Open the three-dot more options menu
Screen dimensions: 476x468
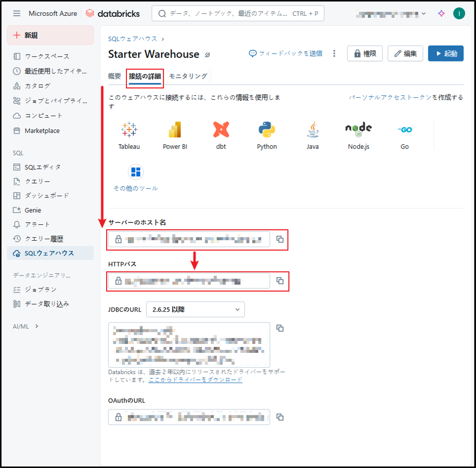tap(334, 54)
